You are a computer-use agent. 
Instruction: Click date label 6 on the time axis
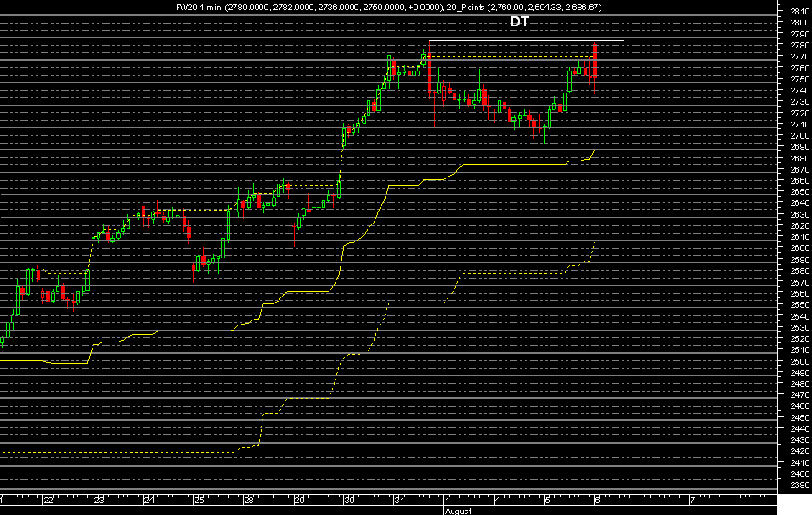click(x=597, y=500)
